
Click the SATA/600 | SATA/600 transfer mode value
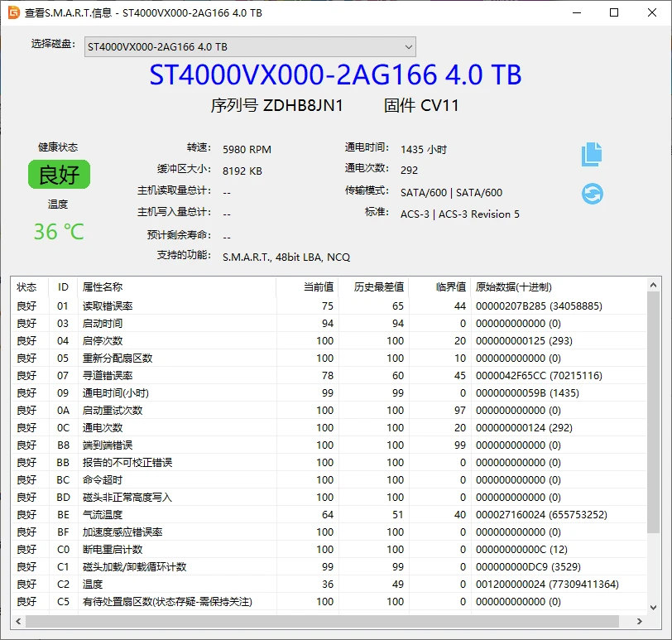pos(451,193)
